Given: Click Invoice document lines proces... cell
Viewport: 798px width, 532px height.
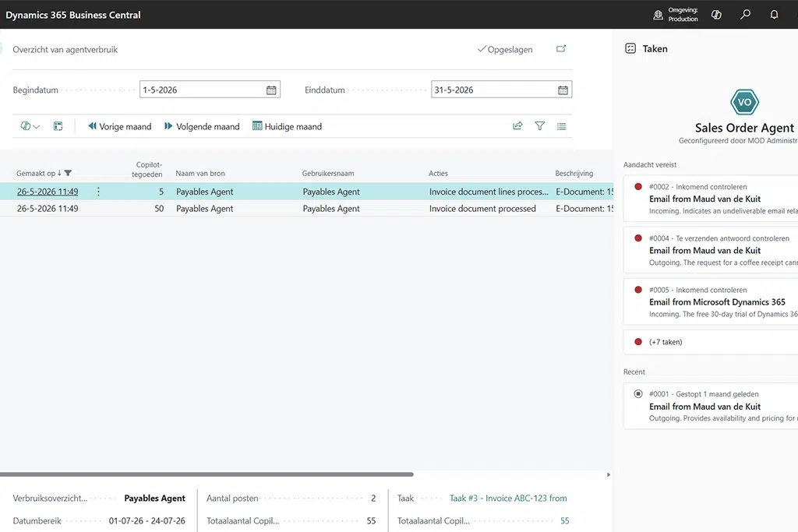Looking at the screenshot, I should click(489, 192).
